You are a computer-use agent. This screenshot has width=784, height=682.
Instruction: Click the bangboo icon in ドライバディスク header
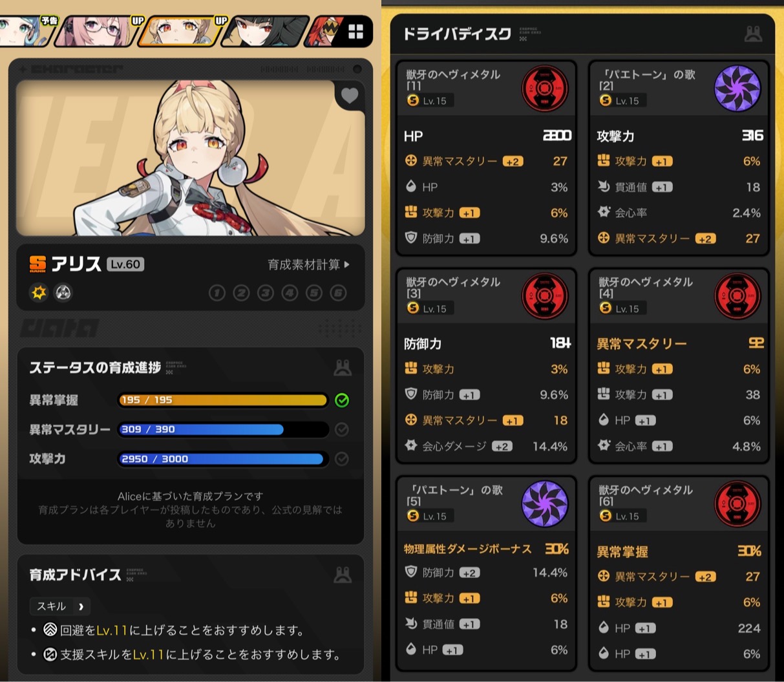753,34
